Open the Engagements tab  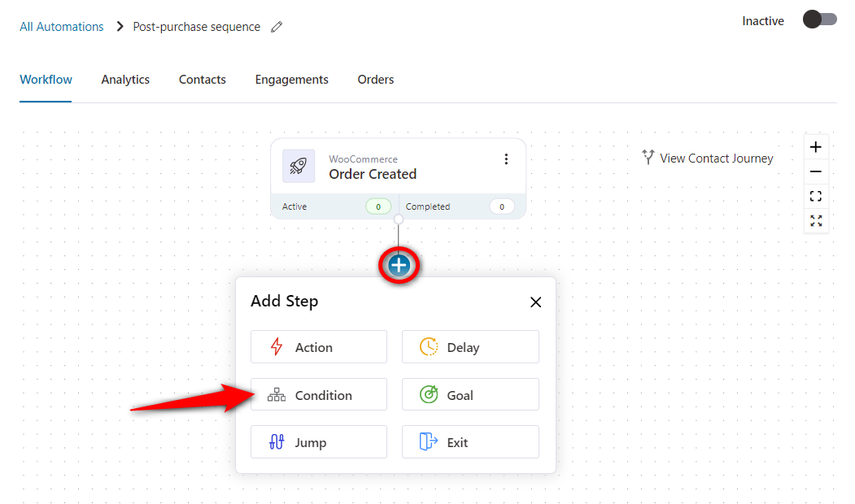tap(291, 80)
